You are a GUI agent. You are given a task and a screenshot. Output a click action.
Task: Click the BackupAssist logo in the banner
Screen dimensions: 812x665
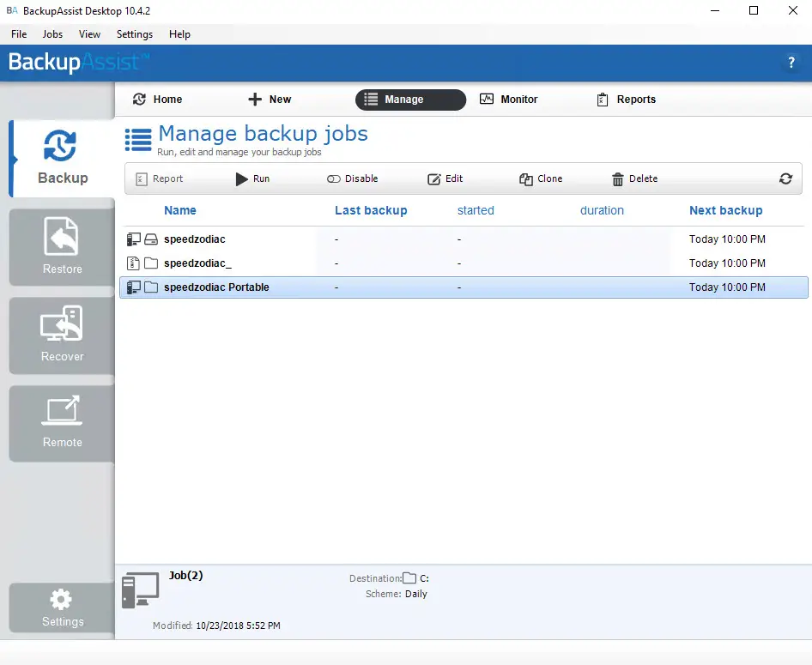coord(79,62)
